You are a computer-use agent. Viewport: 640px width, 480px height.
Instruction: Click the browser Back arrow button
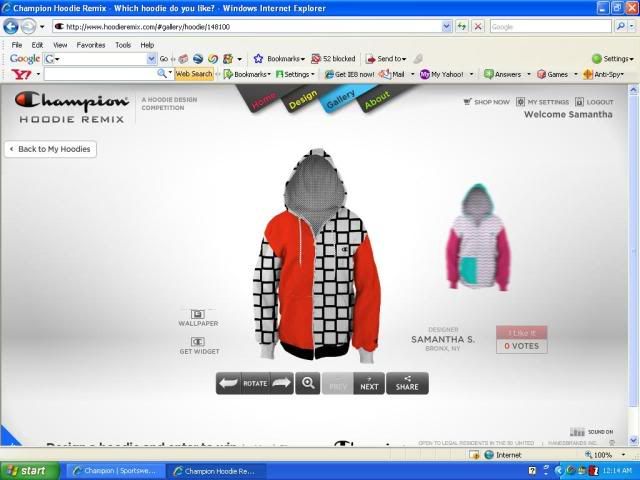(11, 27)
